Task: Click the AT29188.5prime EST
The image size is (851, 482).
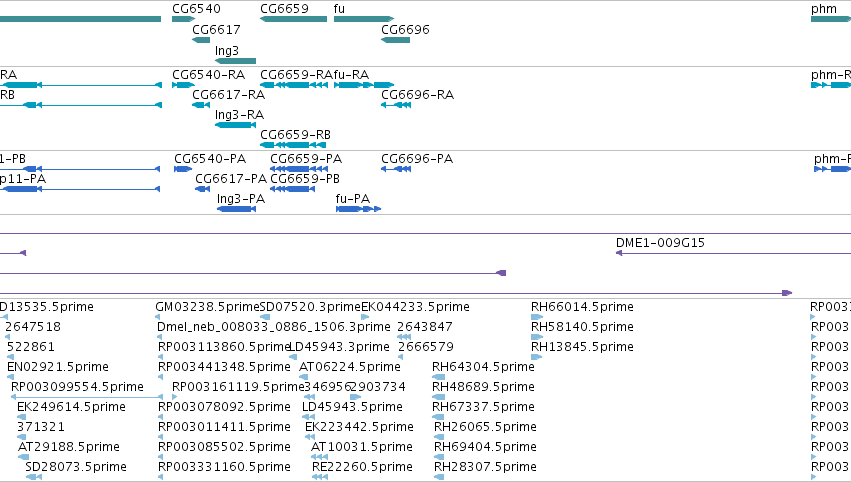Action: [23, 458]
